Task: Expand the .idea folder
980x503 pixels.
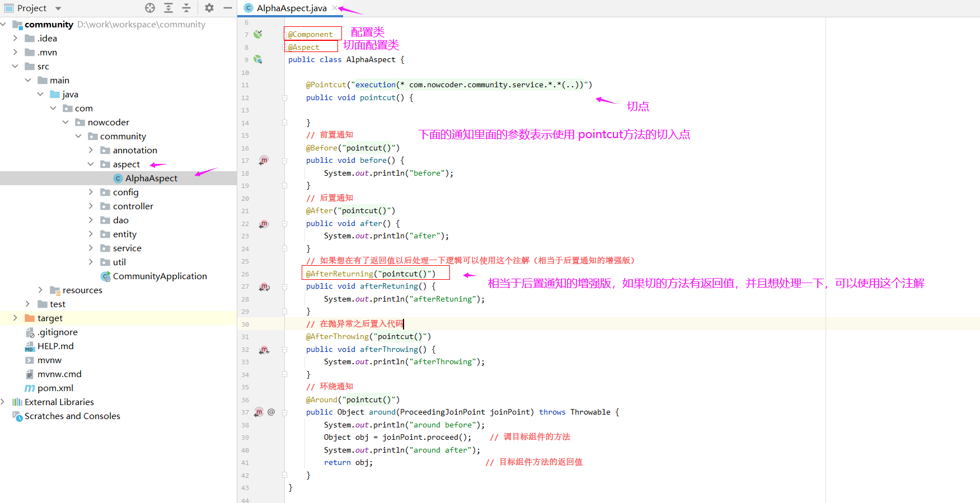Action: pyautogui.click(x=15, y=38)
